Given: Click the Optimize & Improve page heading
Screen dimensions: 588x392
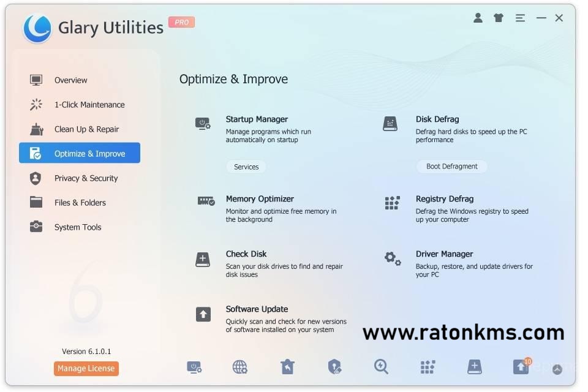Looking at the screenshot, I should pyautogui.click(x=233, y=79).
